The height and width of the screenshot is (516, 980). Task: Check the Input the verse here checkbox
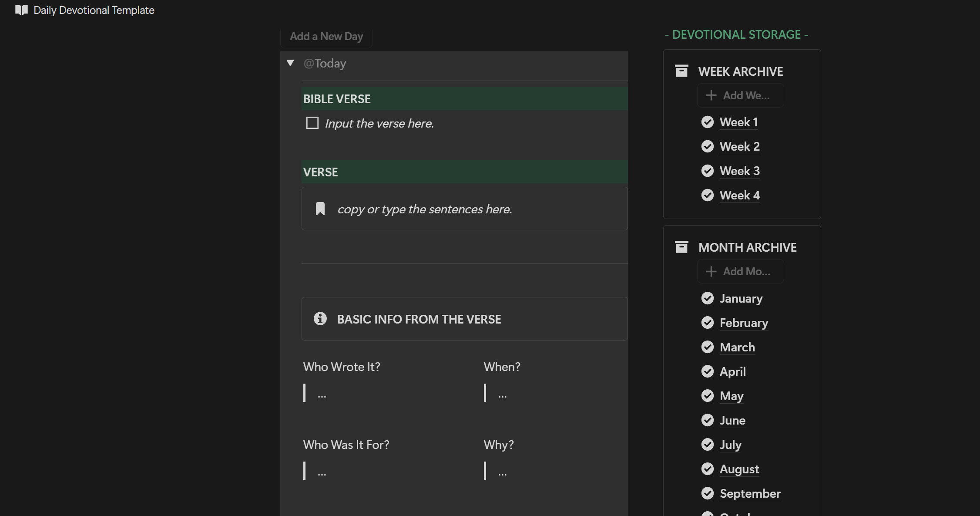pyautogui.click(x=312, y=123)
